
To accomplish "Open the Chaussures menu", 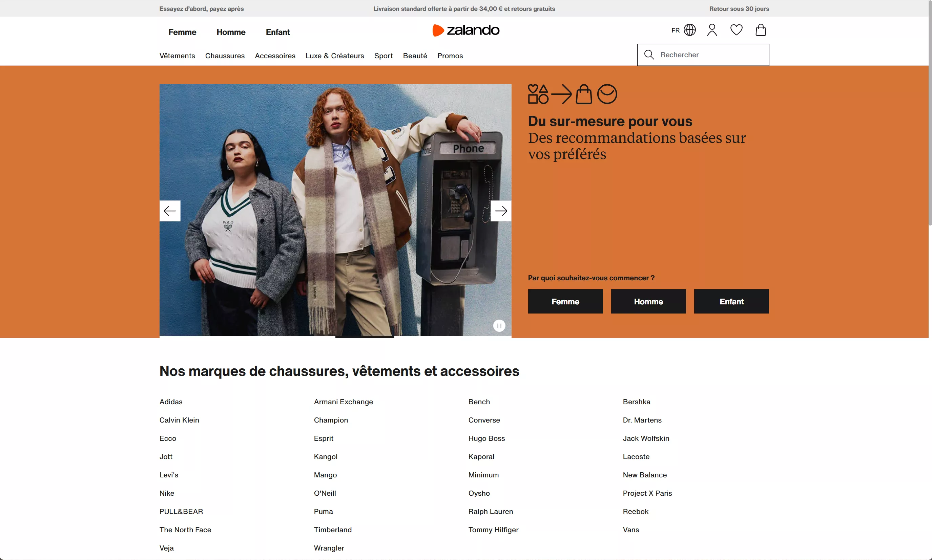I will [225, 56].
